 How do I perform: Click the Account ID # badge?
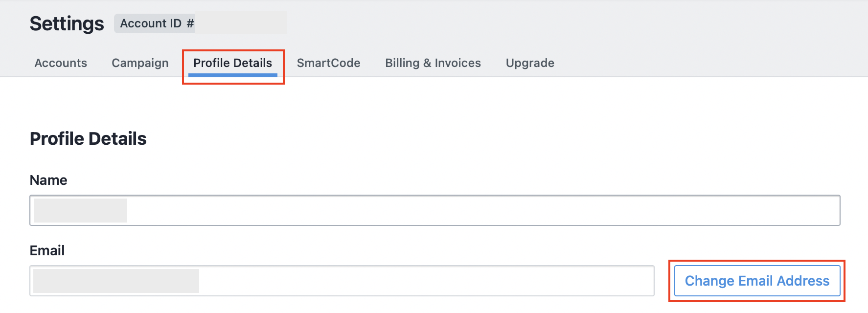point(201,23)
